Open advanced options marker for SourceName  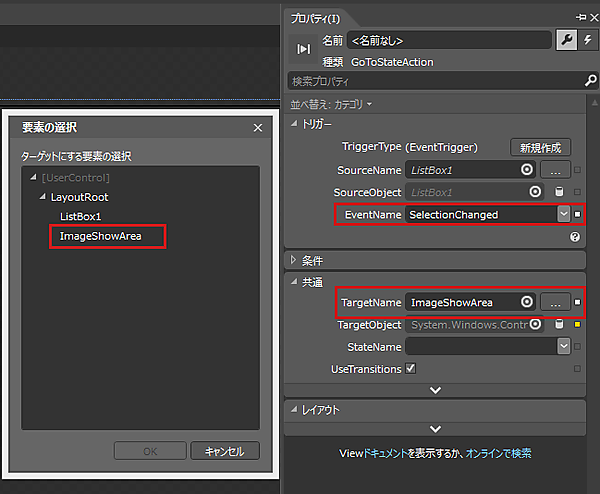point(577,170)
